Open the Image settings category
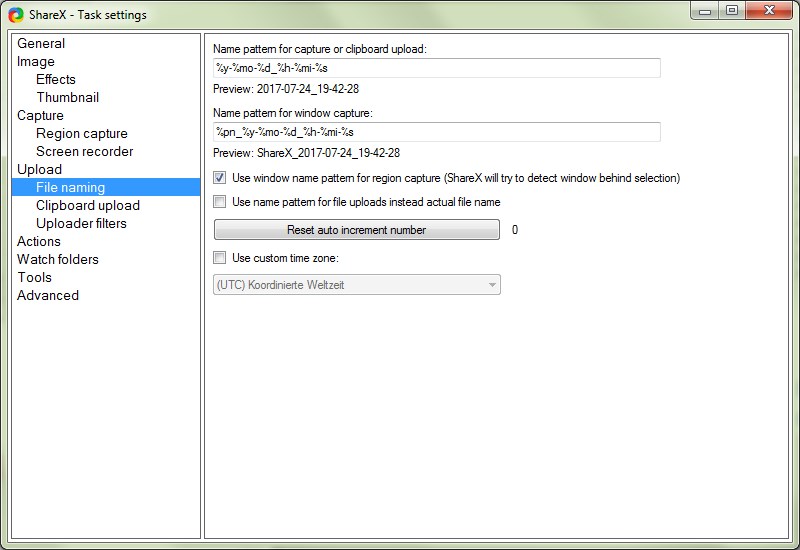This screenshot has width=800, height=550. coord(36,61)
